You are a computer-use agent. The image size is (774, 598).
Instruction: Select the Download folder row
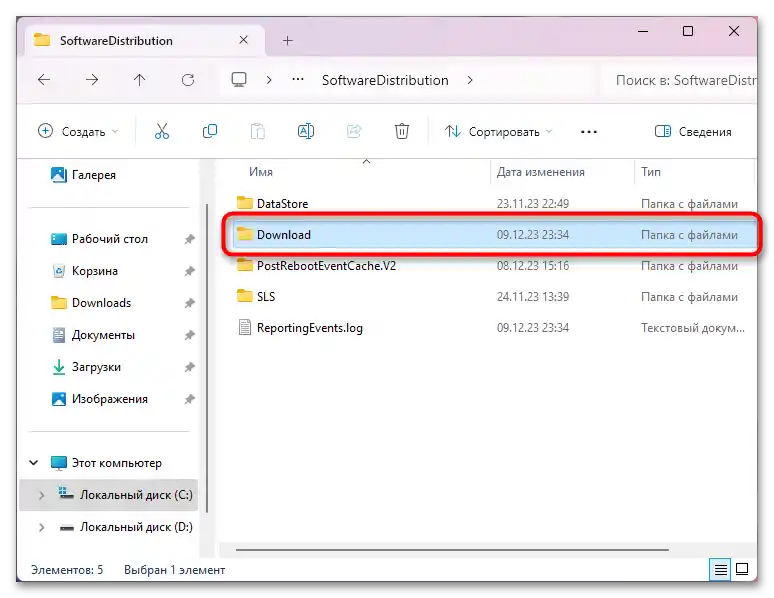coord(494,235)
